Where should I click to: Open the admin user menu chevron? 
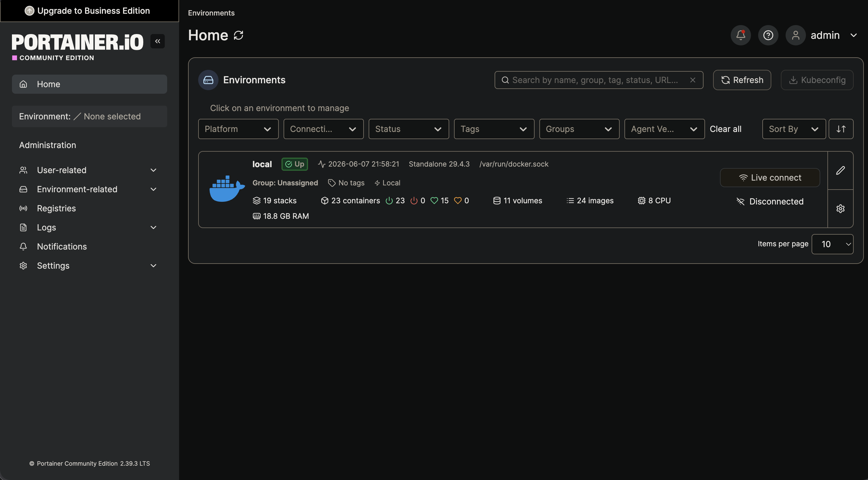tap(853, 35)
